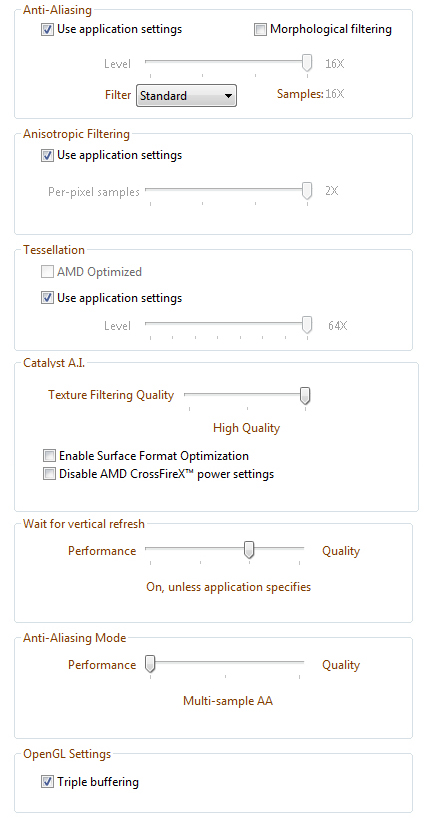Uncheck Anisotropic Filtering Use application settings
439x818 pixels.
click(x=47, y=155)
